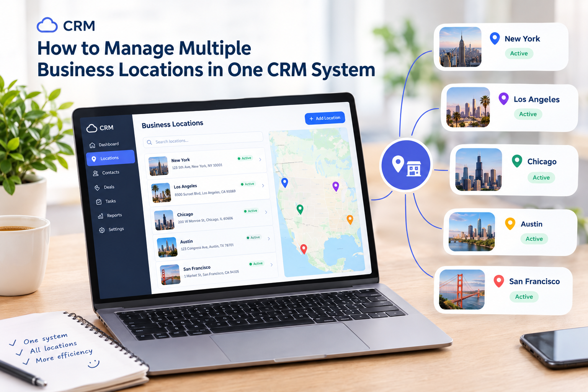Click the Settings gear icon

coord(102,230)
